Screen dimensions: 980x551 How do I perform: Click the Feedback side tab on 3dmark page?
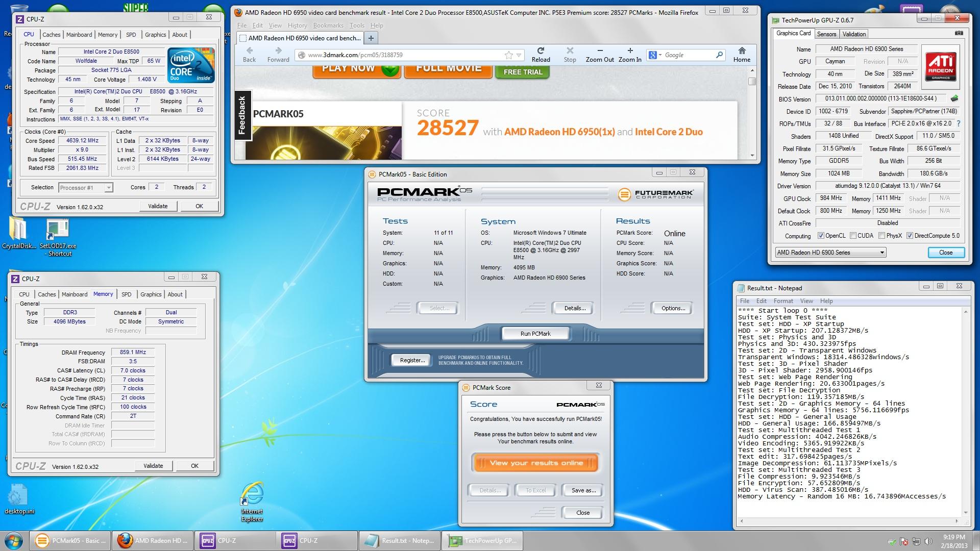(x=242, y=115)
